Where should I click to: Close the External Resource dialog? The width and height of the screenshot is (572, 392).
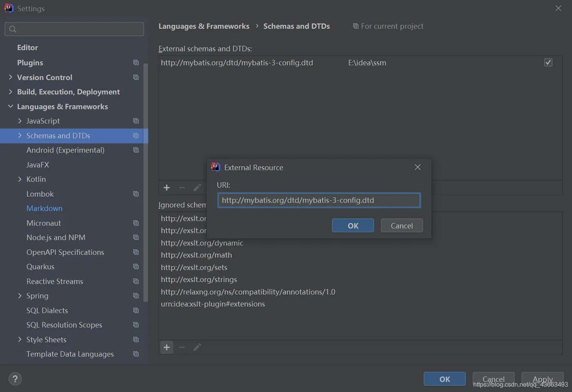(418, 167)
